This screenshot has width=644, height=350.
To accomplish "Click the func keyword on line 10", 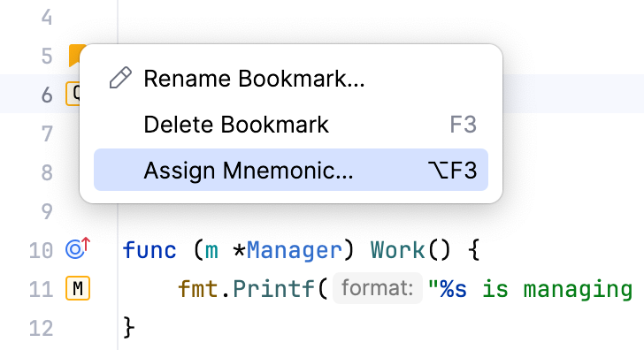I will [x=149, y=250].
